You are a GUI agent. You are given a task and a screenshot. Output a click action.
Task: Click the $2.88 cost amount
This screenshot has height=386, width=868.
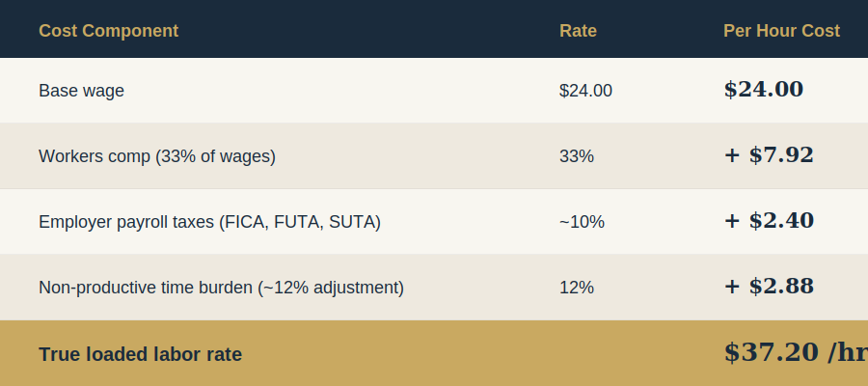tap(781, 287)
